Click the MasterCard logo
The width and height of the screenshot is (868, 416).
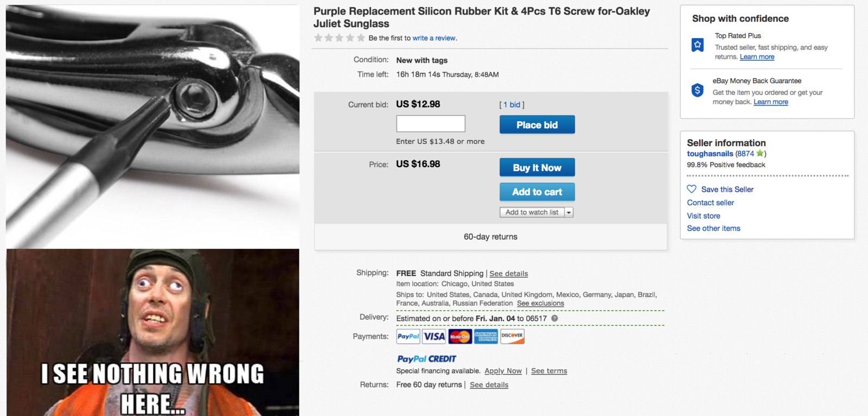pos(460,337)
